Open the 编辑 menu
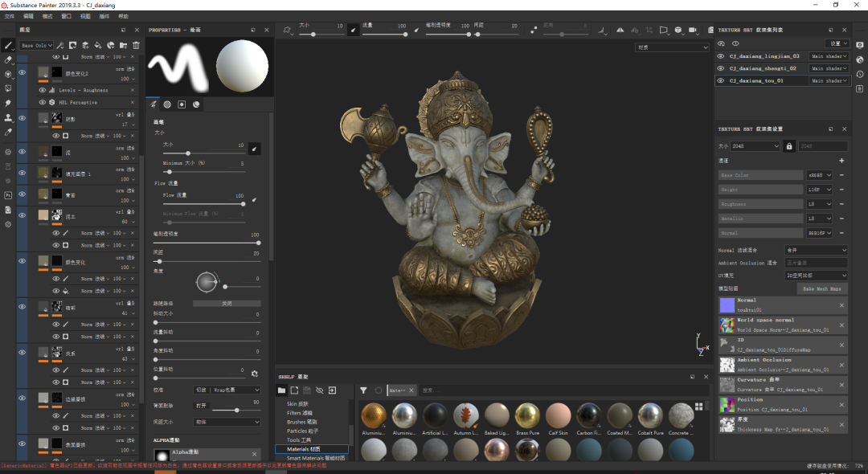This screenshot has width=868, height=474. (x=29, y=16)
